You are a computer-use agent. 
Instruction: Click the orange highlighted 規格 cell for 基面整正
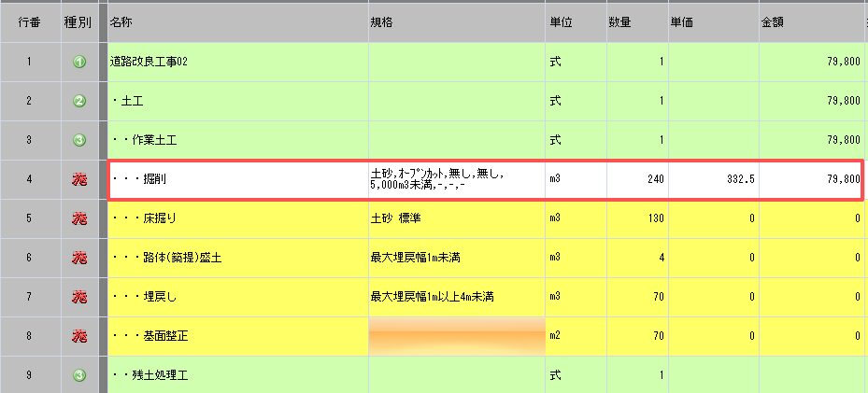click(455, 336)
